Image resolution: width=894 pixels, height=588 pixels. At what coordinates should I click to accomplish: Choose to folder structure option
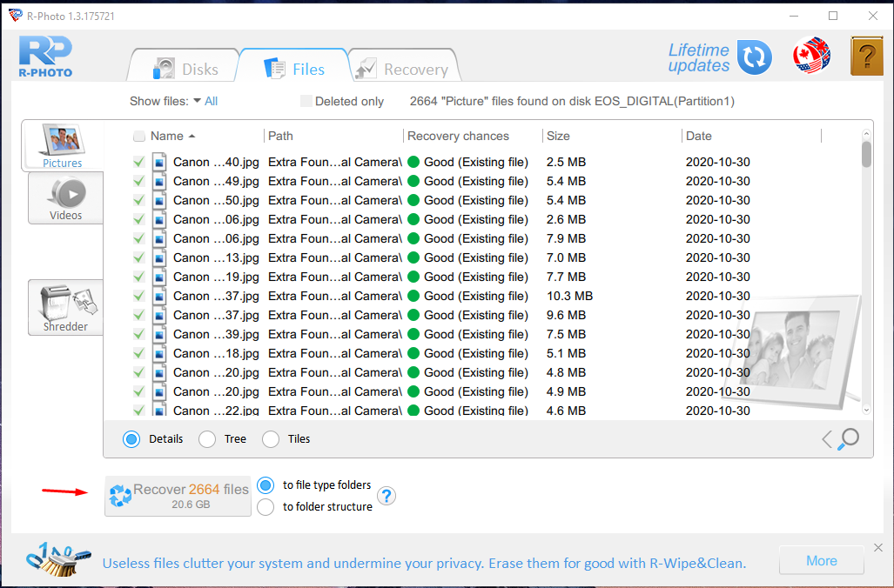click(266, 507)
